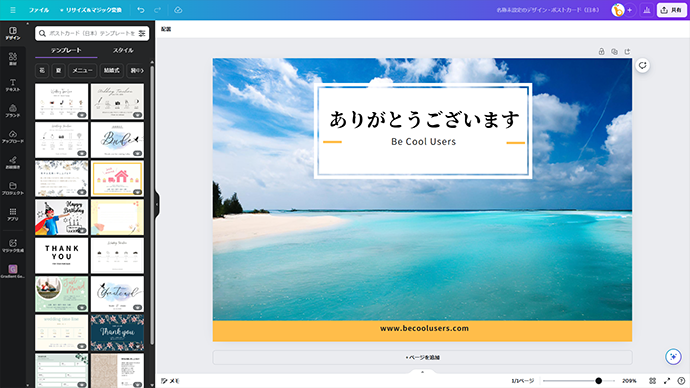Viewport: 690px width, 388px height.
Task: Open the ファイル menu
Action: pos(39,10)
